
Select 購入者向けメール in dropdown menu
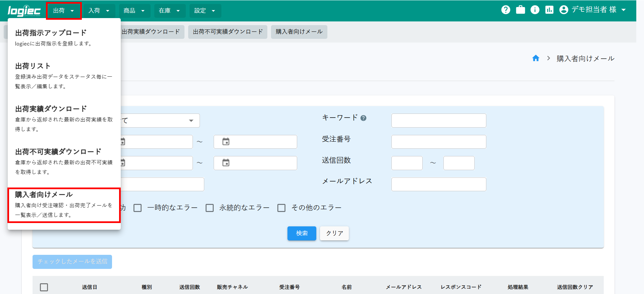click(64, 205)
